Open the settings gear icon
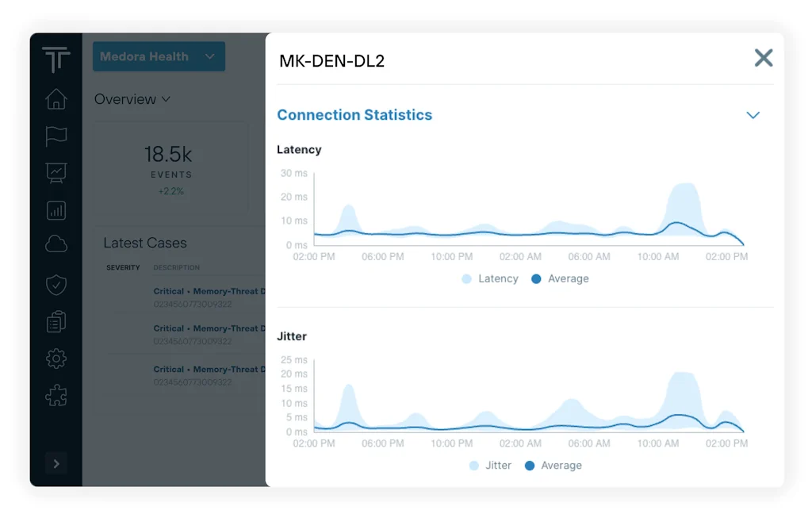This screenshot has height=514, width=812. (56, 359)
